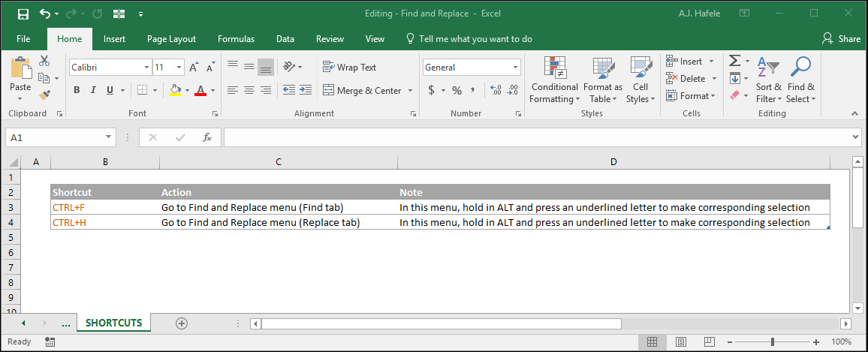Open the General number format dropdown

tap(515, 68)
